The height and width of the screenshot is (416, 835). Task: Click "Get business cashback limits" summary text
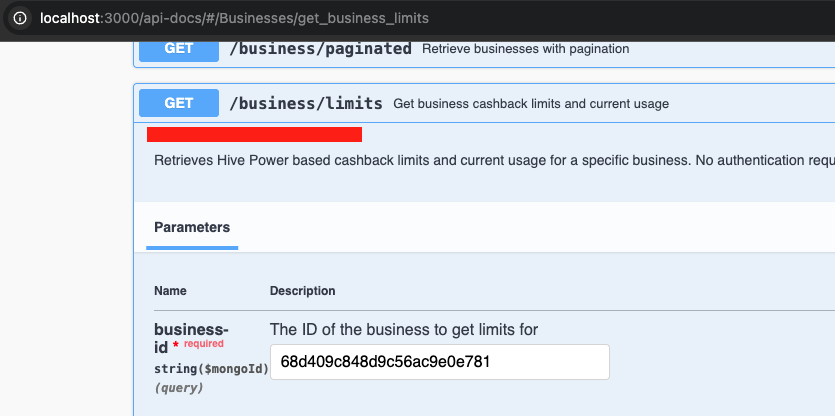coord(530,104)
